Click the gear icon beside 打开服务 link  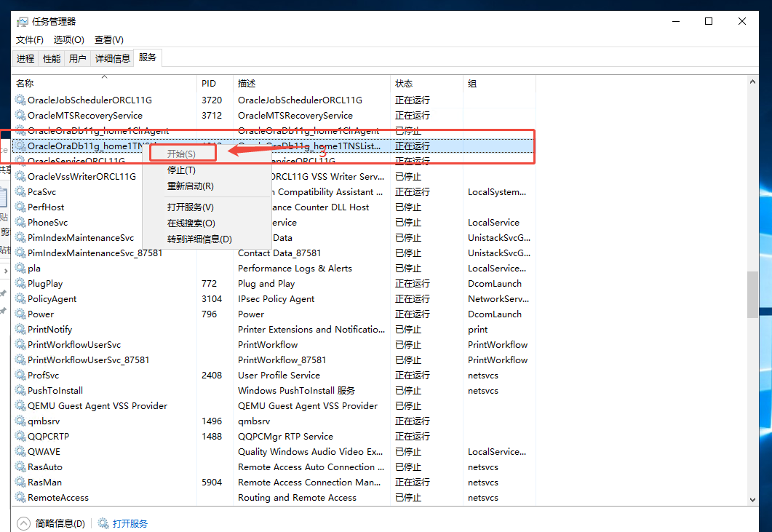[103, 523]
